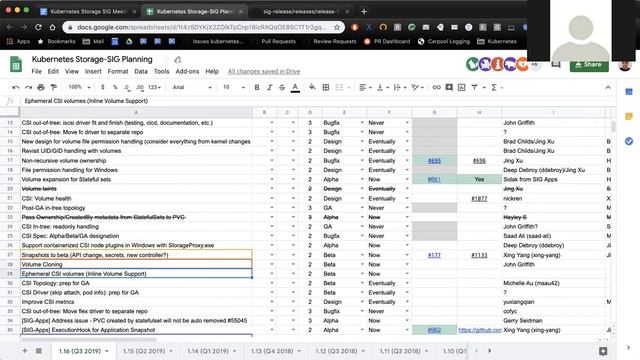Collapse the toolbar with up chevron
Screen dimensions: 640x360
pos(608,87)
